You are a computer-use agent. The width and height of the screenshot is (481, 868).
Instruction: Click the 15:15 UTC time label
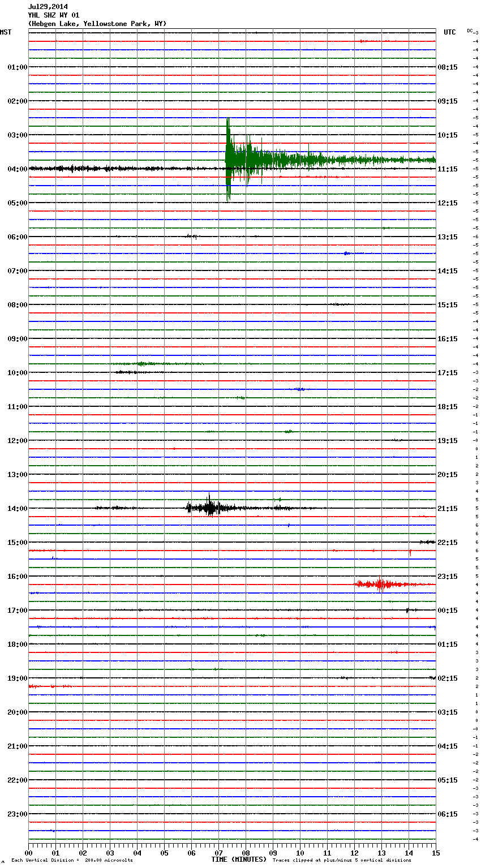pos(448,304)
